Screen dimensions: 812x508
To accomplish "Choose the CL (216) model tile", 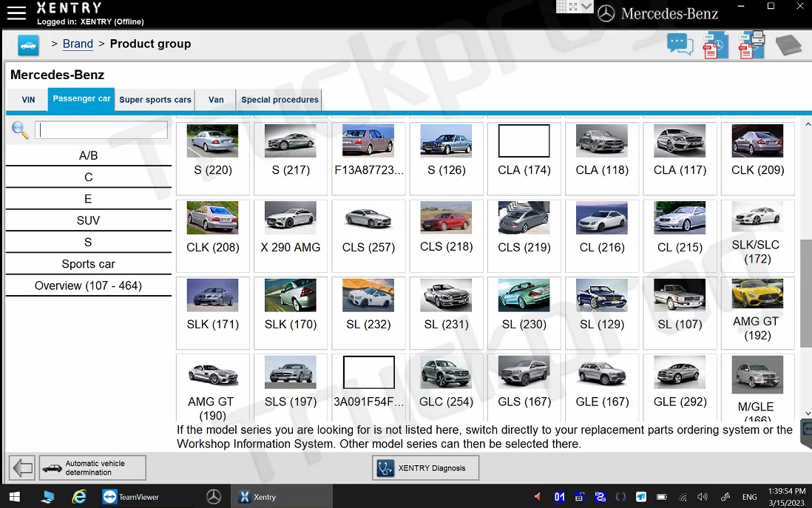I will (x=602, y=236).
